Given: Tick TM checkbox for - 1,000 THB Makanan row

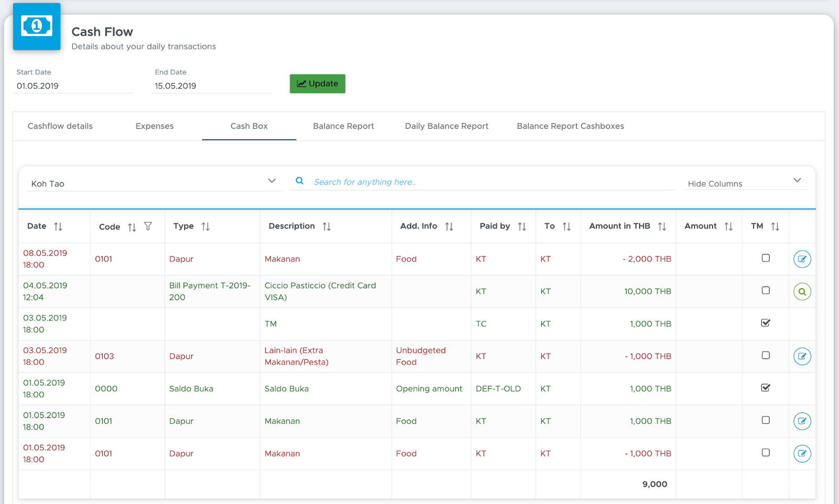Looking at the screenshot, I should (766, 453).
